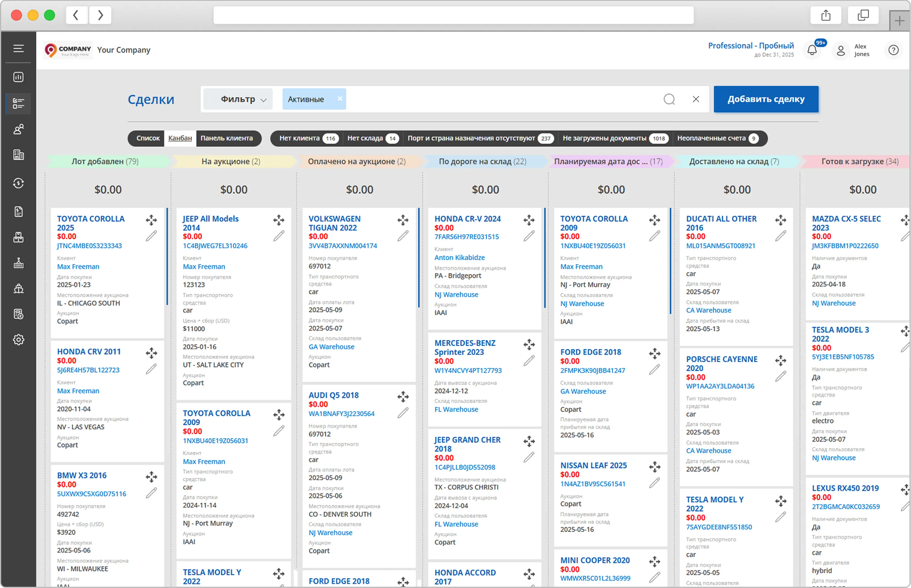Open the Фильтр dropdown

click(238, 99)
